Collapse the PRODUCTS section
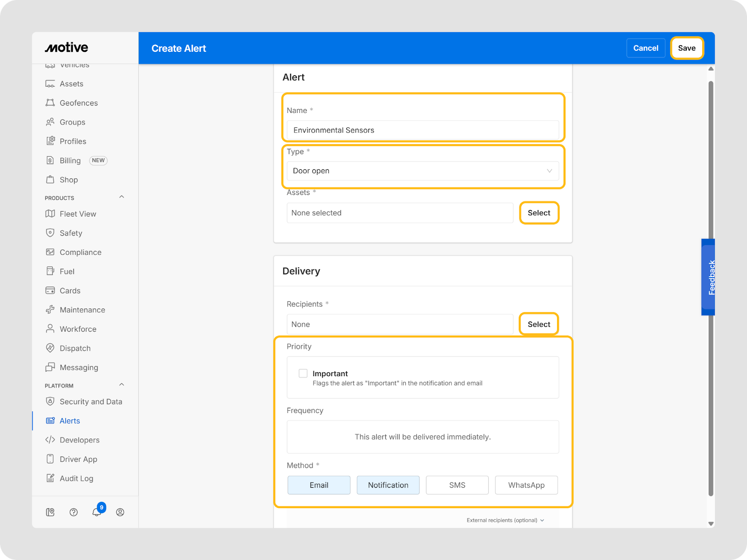747x560 pixels. point(121,197)
